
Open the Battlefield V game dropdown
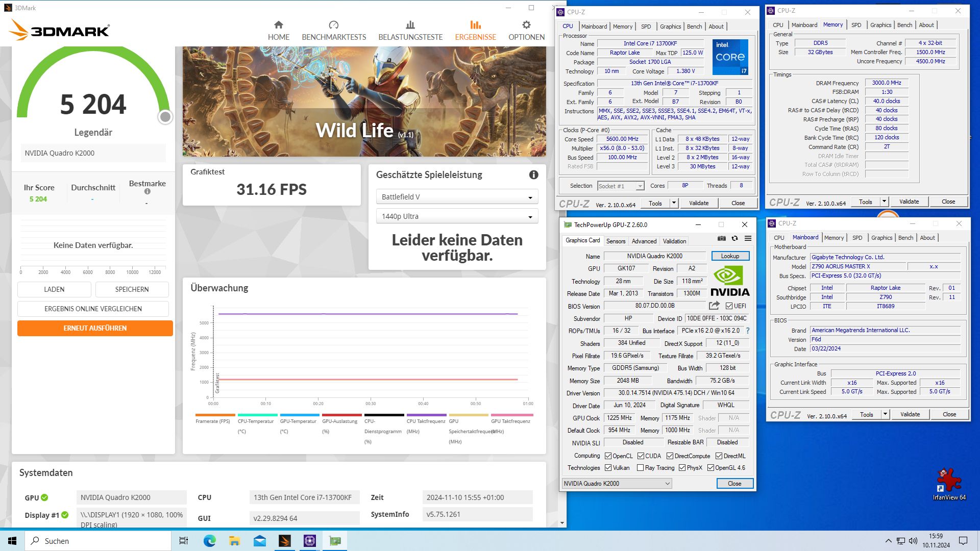[x=457, y=197]
